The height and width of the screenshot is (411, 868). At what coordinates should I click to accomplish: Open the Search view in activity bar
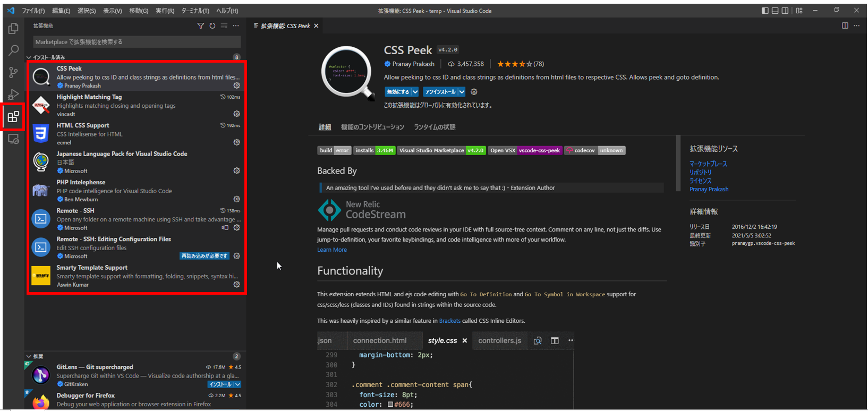pos(13,50)
